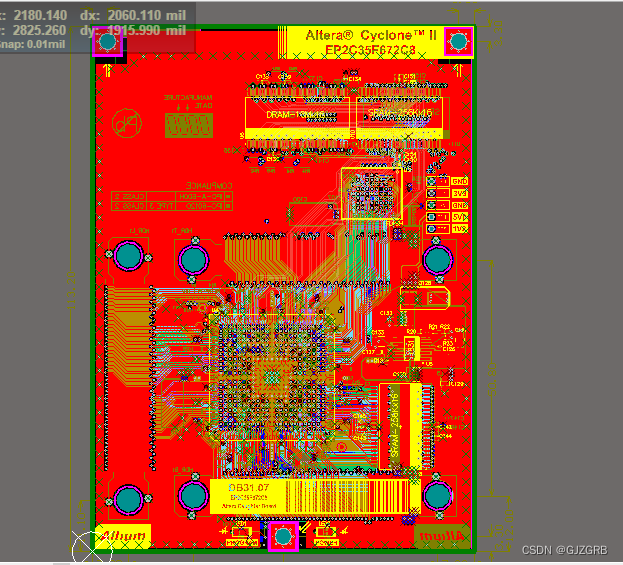The image size is (623, 565).
Task: Select the vertical SRAM-256Kx16 chip on right
Action: coord(400,426)
